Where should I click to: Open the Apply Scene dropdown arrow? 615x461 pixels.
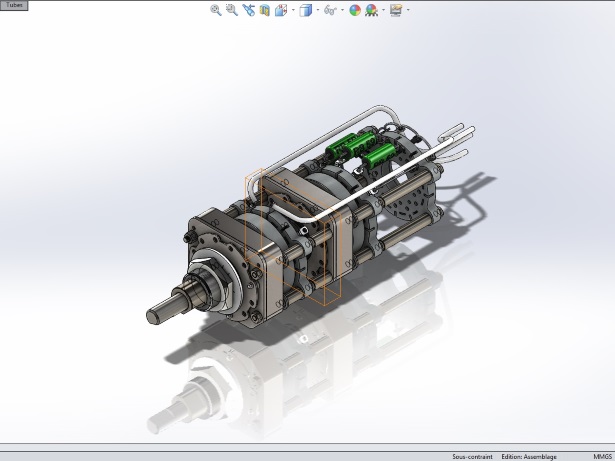pyautogui.click(x=383, y=11)
